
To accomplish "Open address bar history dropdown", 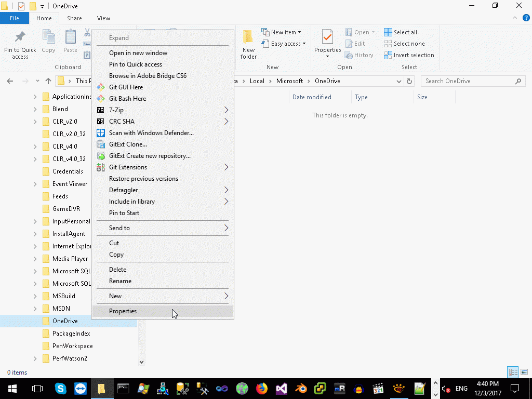I will (x=398, y=81).
